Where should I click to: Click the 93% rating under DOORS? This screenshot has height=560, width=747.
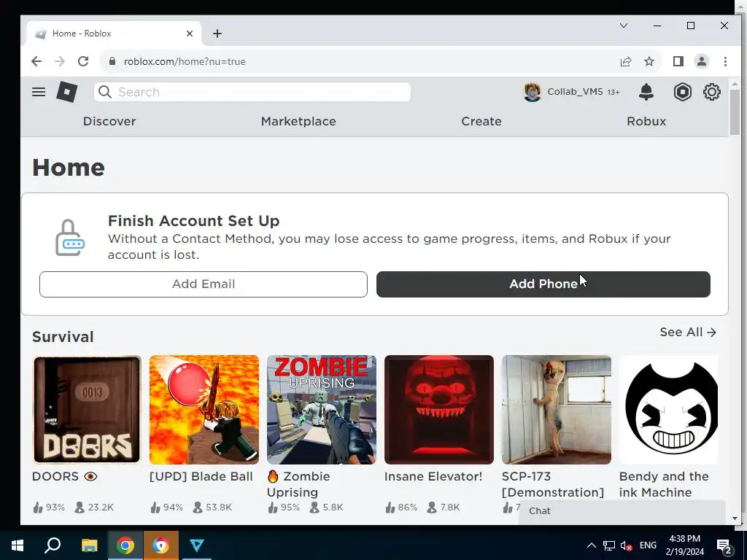pos(49,507)
